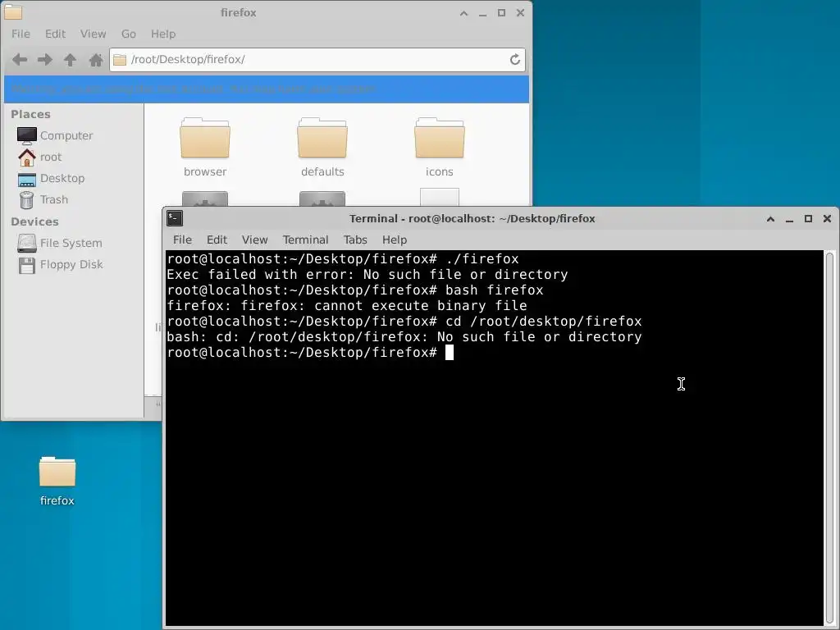Go to parent folder with up arrow
The image size is (840, 630).
[x=71, y=59]
